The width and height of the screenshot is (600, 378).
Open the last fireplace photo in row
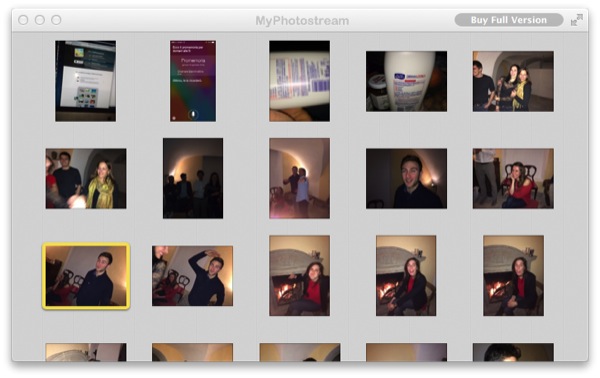(x=513, y=275)
